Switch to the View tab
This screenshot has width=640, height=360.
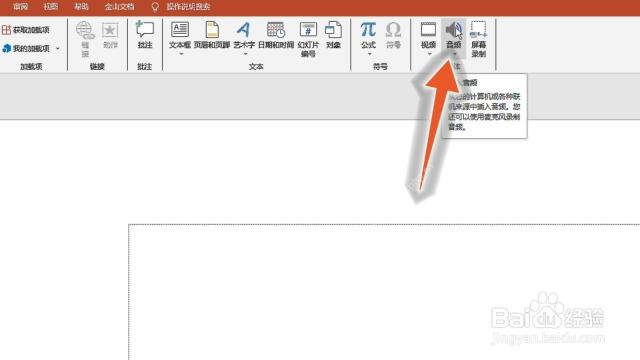click(x=51, y=7)
